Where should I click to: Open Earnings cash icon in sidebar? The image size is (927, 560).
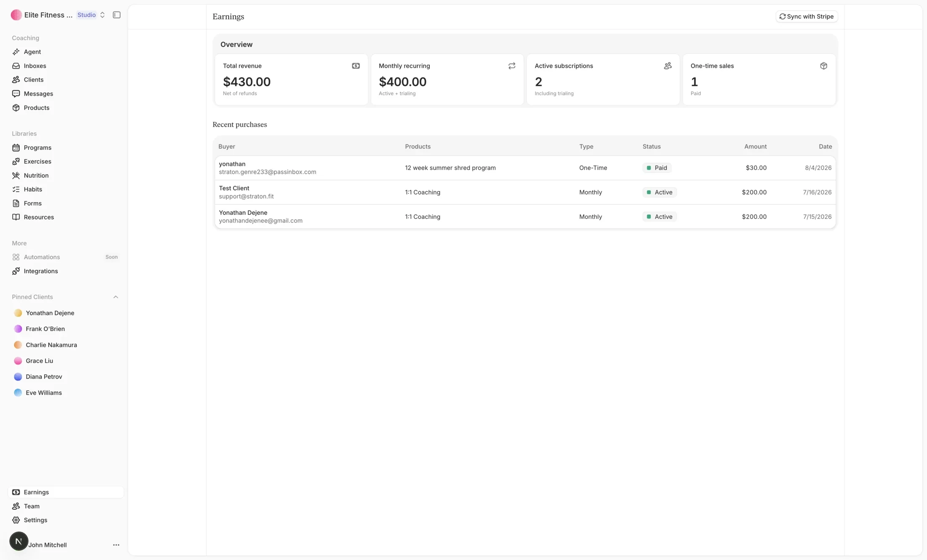pos(16,492)
